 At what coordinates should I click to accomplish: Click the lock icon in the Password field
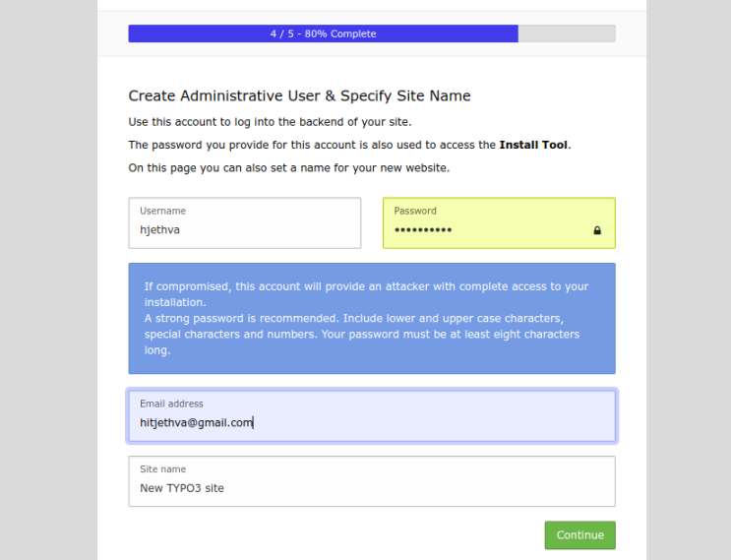(x=596, y=230)
